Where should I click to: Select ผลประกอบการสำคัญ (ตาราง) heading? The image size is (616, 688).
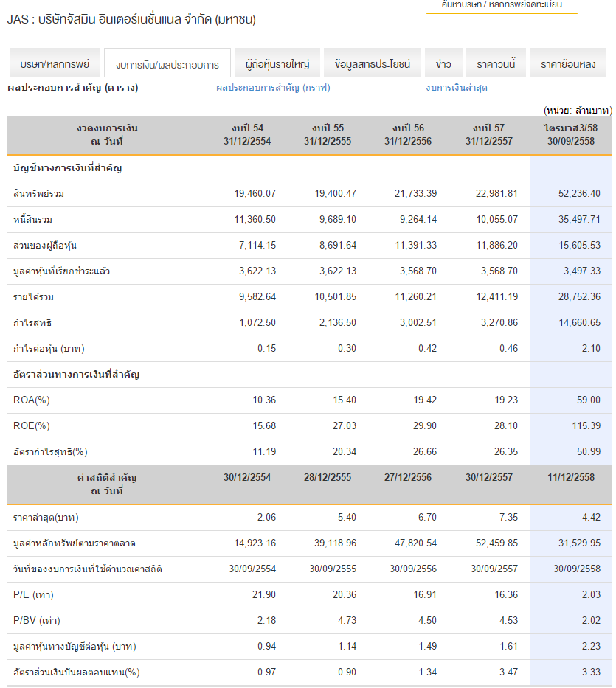point(73,88)
